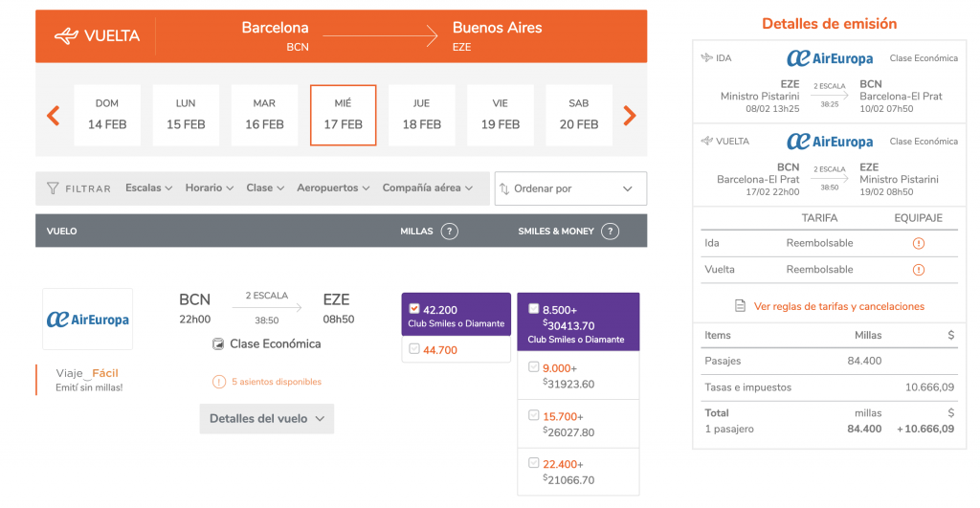Image resolution: width=980 pixels, height=508 pixels.
Task: Click the AirEuropa logo in flight row
Action: tap(87, 319)
